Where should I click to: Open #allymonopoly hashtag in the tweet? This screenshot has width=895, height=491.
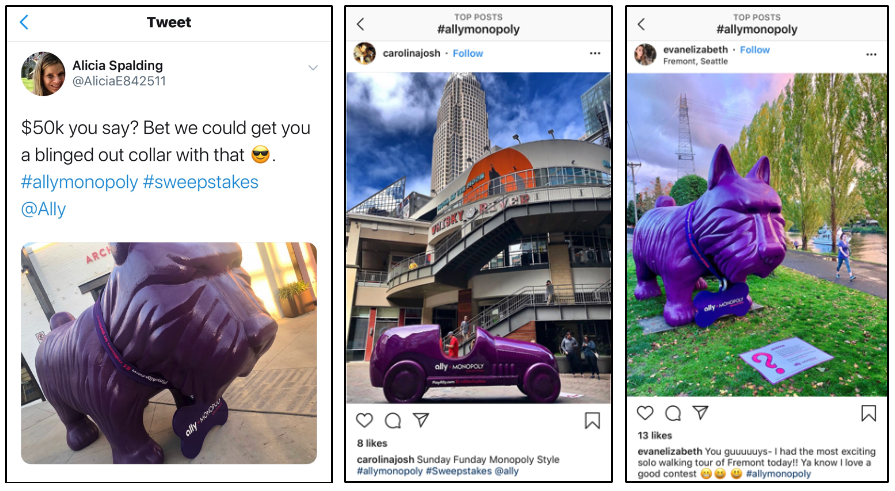click(x=79, y=182)
